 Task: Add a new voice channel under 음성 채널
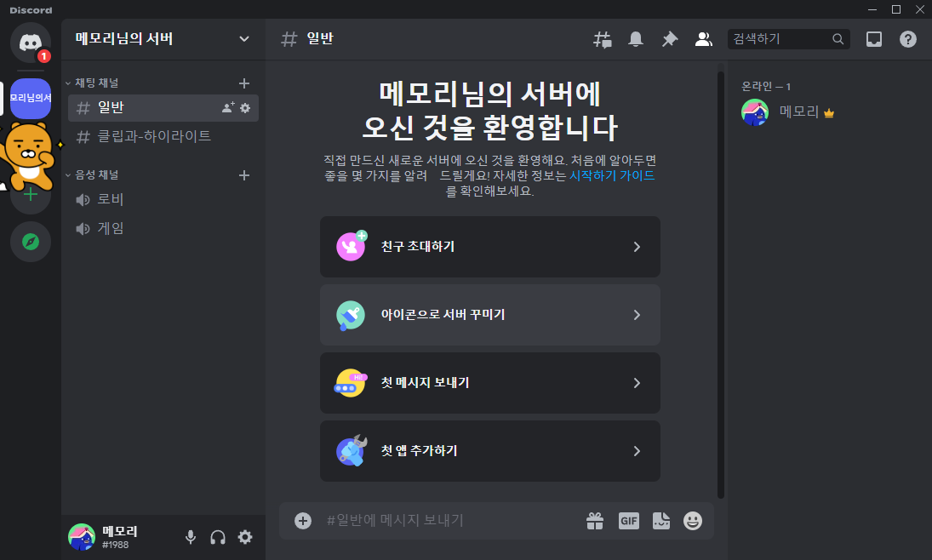pyautogui.click(x=243, y=175)
